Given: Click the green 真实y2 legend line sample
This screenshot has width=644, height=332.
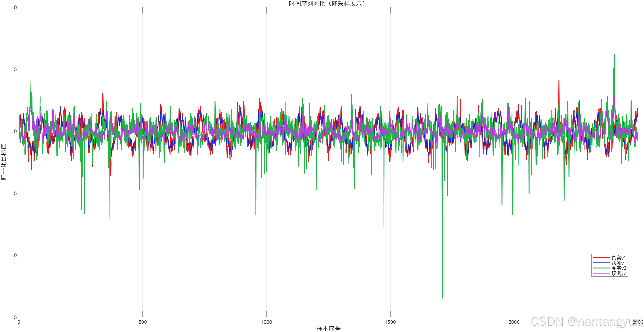Looking at the screenshot, I should 601,268.
